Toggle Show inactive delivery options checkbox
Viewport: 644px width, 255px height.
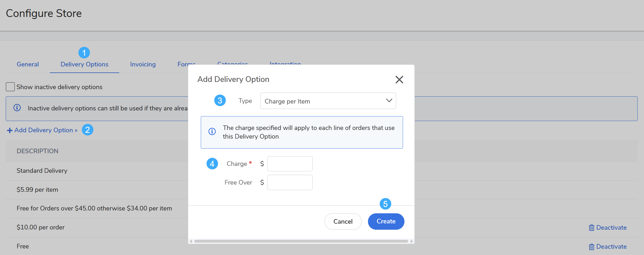10,87
